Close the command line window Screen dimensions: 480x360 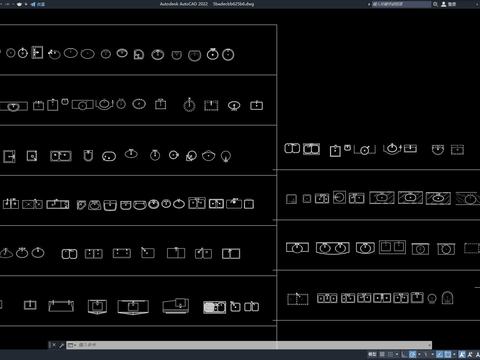tap(53, 345)
